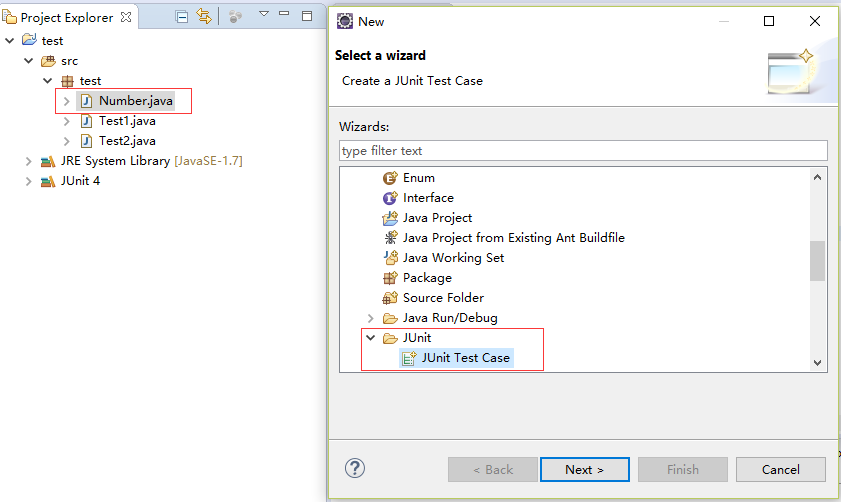Collapse the src folder node

[29, 61]
